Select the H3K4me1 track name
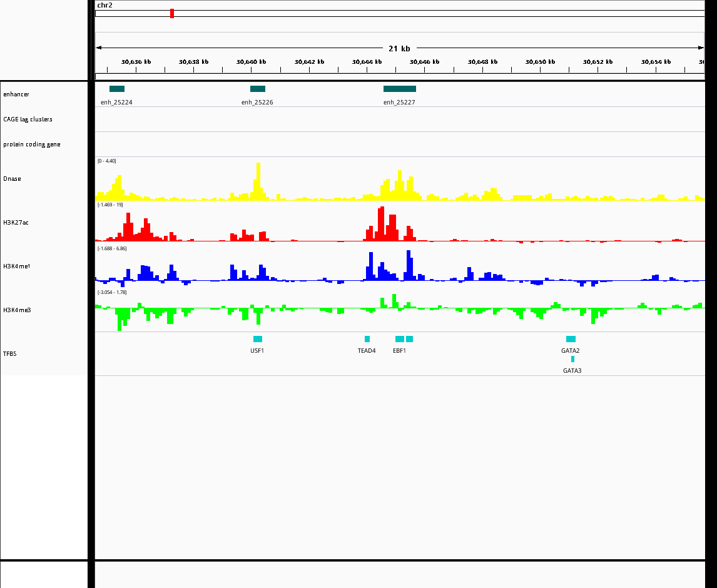Viewport: 717px width, 588px height. click(x=17, y=266)
